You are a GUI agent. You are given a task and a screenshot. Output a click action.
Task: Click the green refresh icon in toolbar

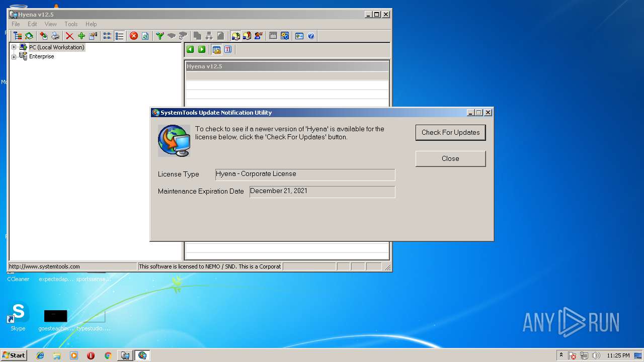pos(145,36)
